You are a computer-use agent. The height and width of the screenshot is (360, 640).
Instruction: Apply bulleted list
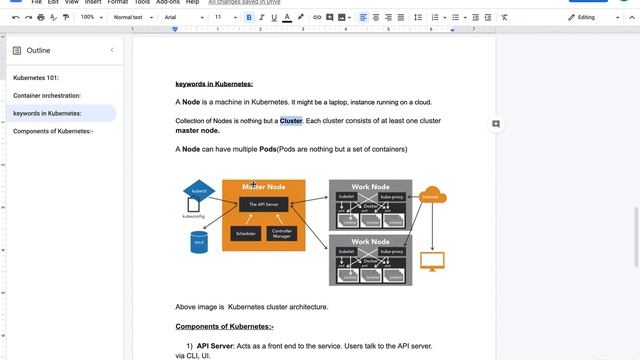click(x=456, y=18)
